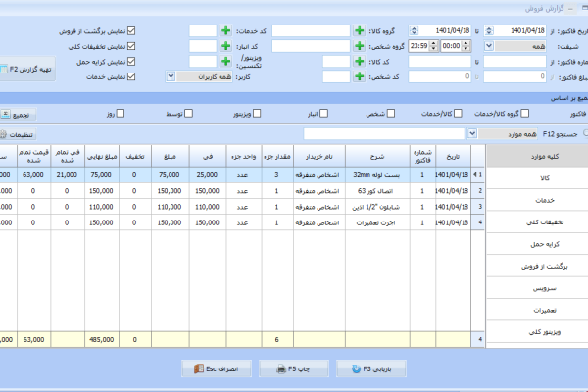The width and height of the screenshot is (588, 392).
Task: Check the ویزیتور grouping checkbox
Action: (x=257, y=114)
